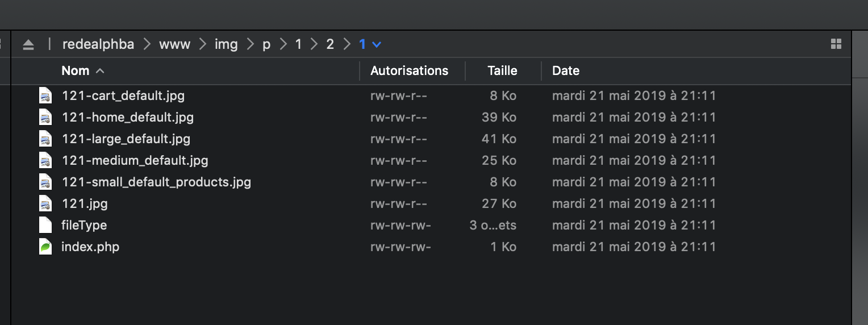This screenshot has height=325, width=868.
Task: Sort by the Autorisations column header
Action: [x=409, y=71]
